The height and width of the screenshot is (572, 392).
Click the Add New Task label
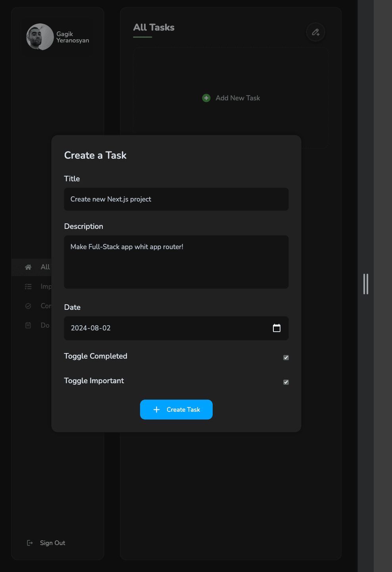237,98
